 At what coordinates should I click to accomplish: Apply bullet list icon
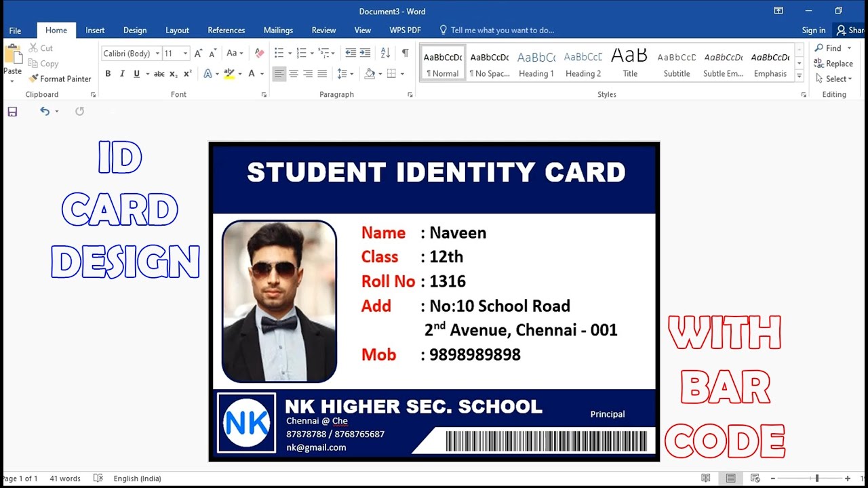click(x=279, y=53)
